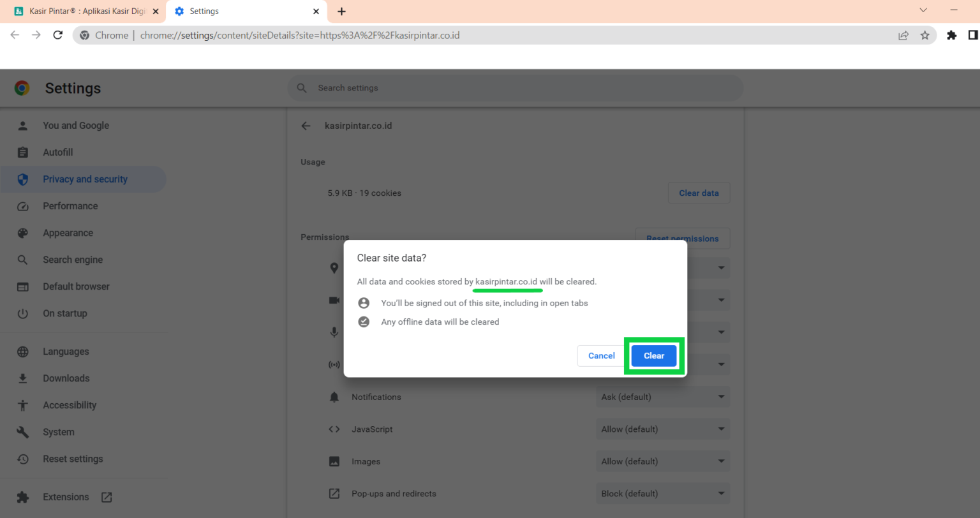
Task: Click the page reload icon
Action: [57, 35]
